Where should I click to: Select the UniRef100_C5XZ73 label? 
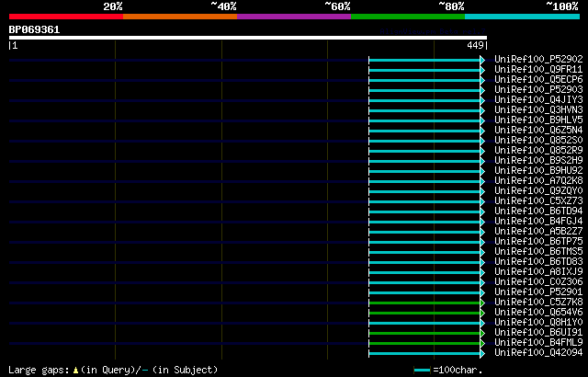(538, 201)
